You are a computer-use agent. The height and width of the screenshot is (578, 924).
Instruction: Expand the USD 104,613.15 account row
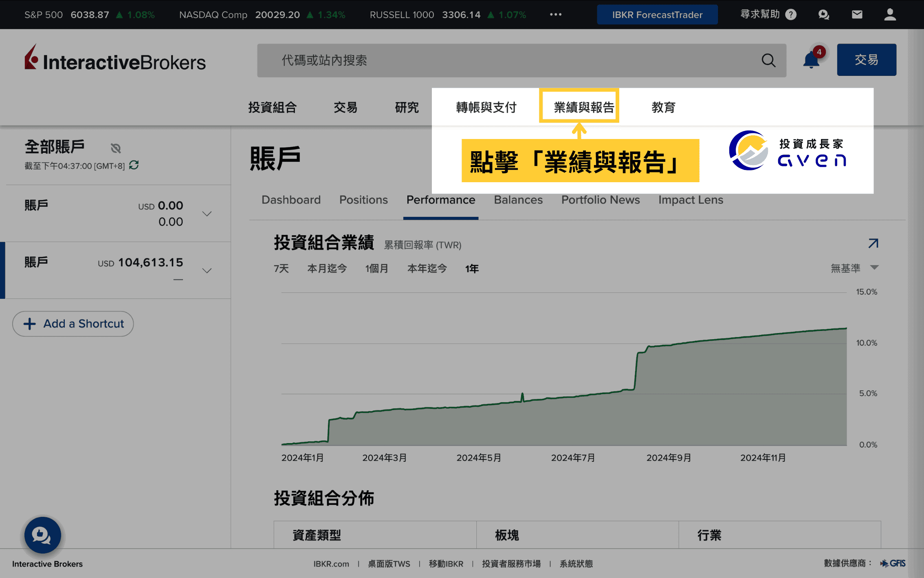click(207, 271)
